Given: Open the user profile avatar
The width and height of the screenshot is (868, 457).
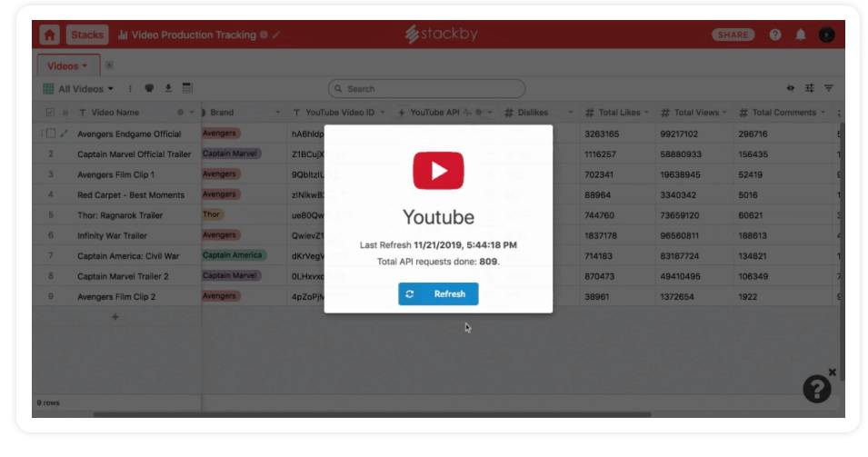Looking at the screenshot, I should click(826, 35).
